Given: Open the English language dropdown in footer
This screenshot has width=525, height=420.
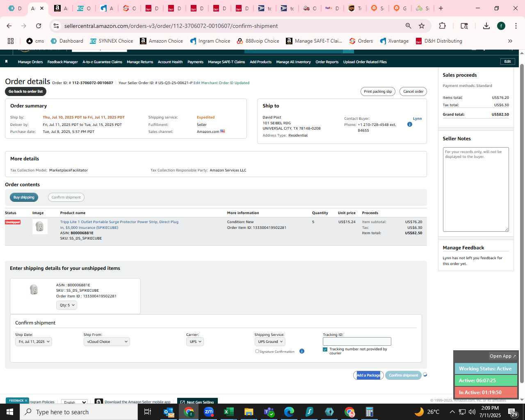Looking at the screenshot, I should click(x=74, y=402).
